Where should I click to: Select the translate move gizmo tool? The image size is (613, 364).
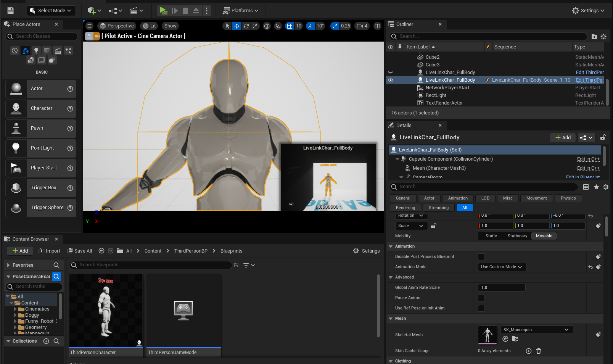click(x=237, y=26)
